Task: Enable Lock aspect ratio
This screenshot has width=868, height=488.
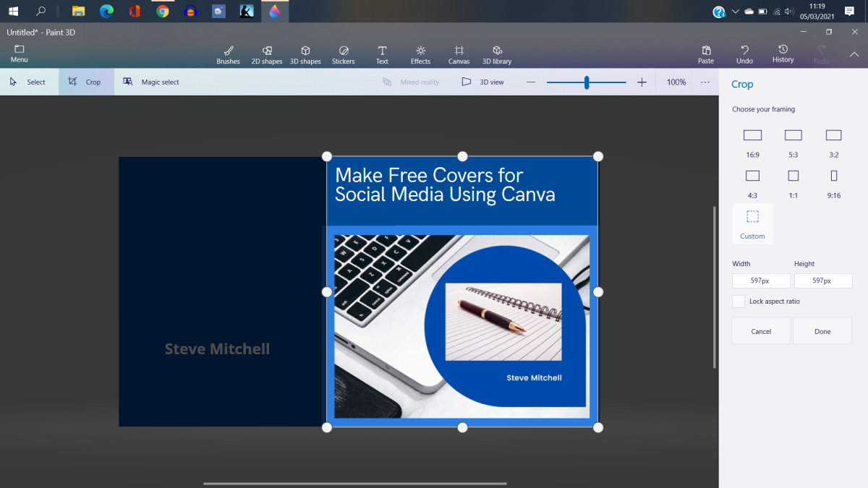Action: pyautogui.click(x=738, y=301)
